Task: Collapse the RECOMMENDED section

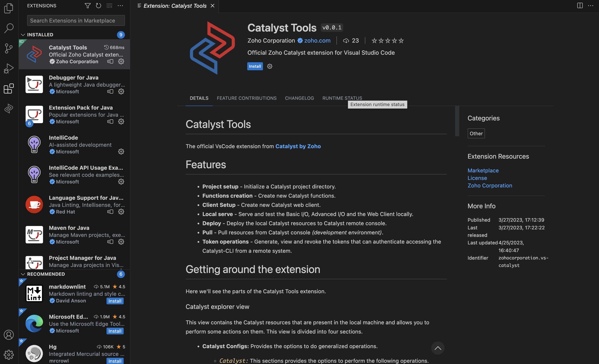Action: (23, 274)
